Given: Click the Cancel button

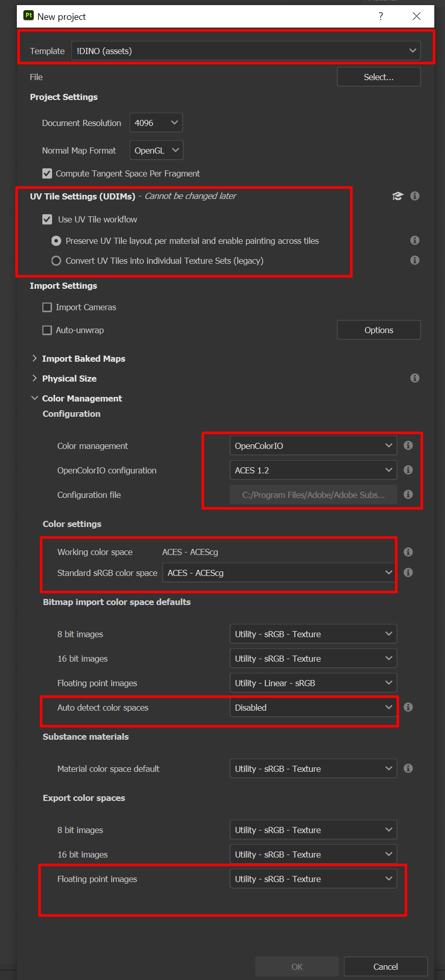Looking at the screenshot, I should pyautogui.click(x=386, y=967).
